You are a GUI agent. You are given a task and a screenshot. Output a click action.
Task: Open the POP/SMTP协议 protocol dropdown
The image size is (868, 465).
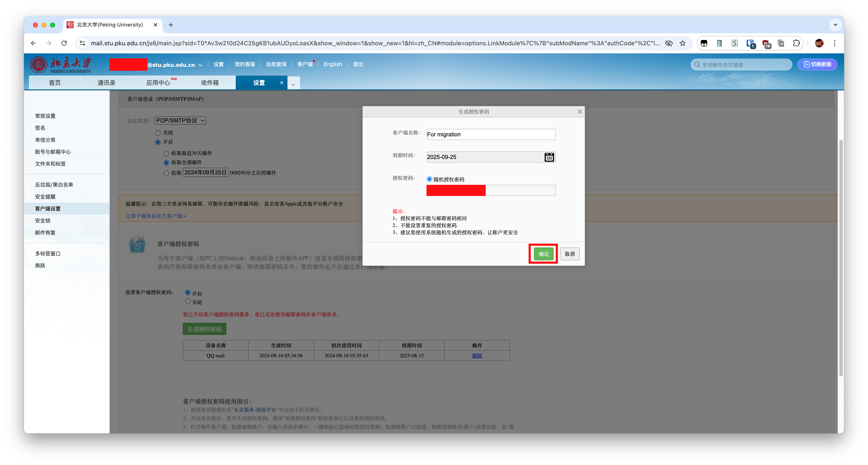(x=180, y=120)
